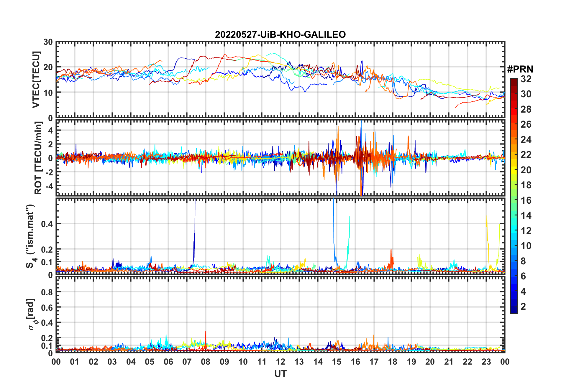Click the ROT [TECU/min] y-axis label
561x392 pixels.
(38, 158)
